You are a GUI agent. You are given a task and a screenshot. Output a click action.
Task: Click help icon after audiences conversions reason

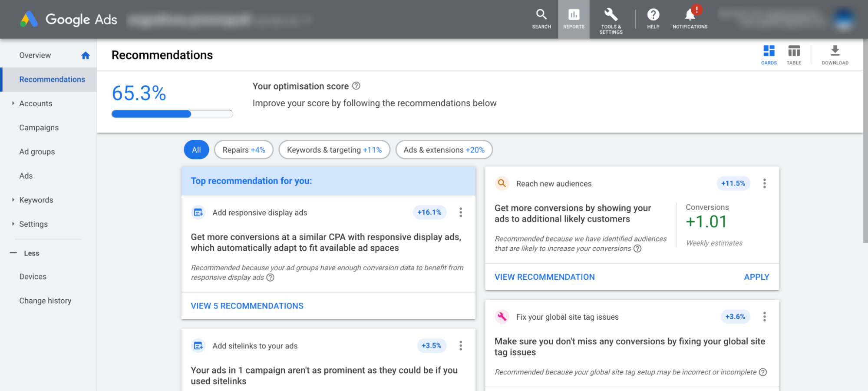click(637, 249)
